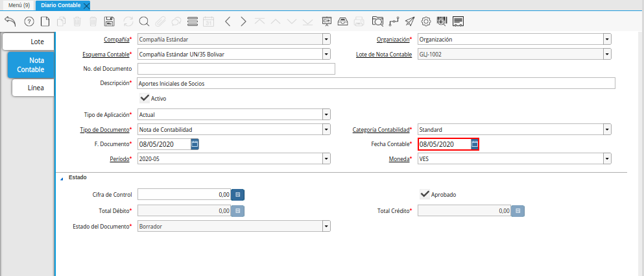This screenshot has height=276, width=644.
Task: Click the print printer icon
Action: coord(359,21)
